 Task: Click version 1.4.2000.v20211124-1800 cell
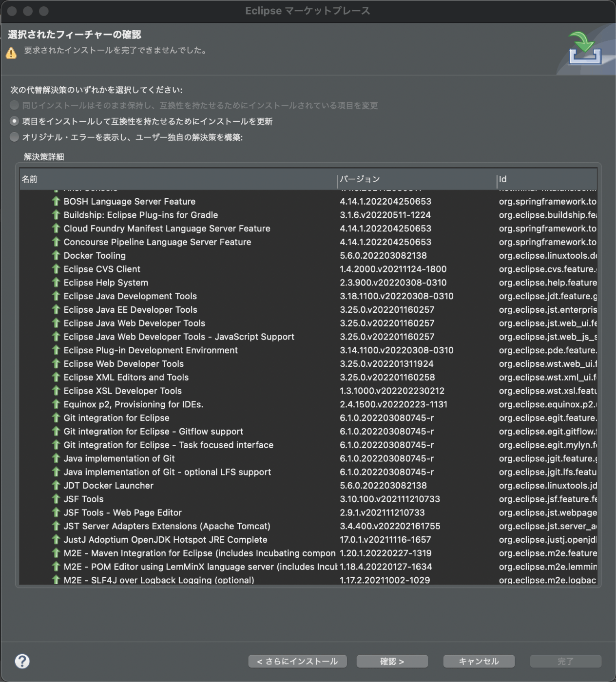[393, 269]
